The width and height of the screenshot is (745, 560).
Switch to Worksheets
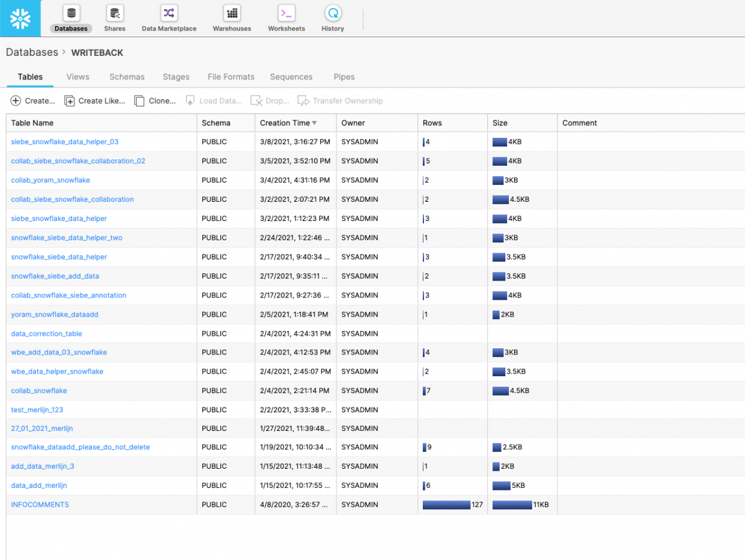[x=286, y=18]
